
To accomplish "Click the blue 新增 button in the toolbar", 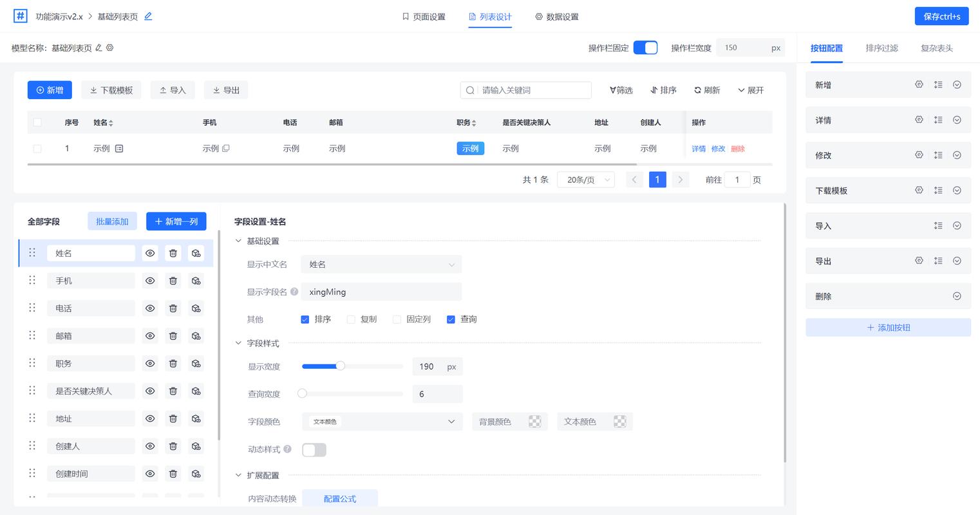I will point(50,90).
